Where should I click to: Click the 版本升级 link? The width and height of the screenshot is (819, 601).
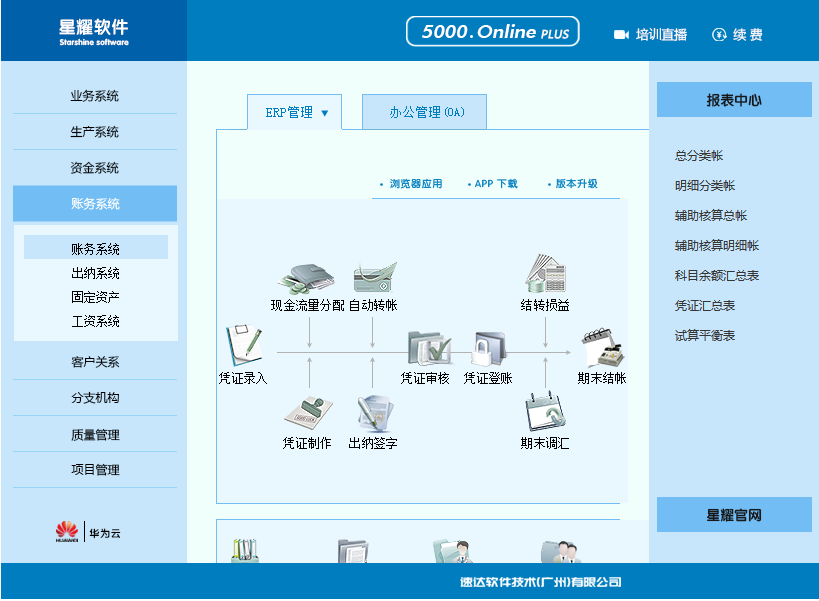(x=576, y=184)
